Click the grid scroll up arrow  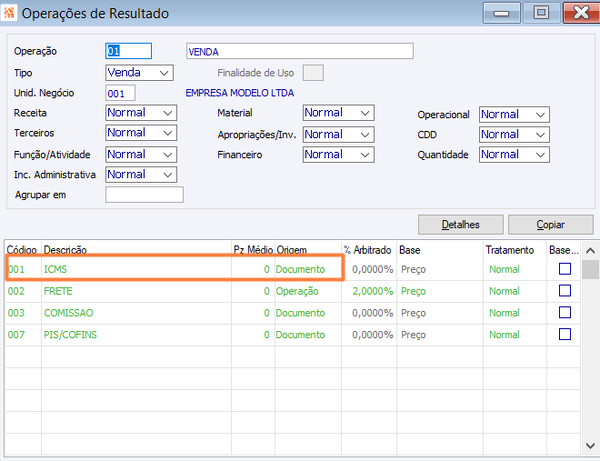pos(590,251)
